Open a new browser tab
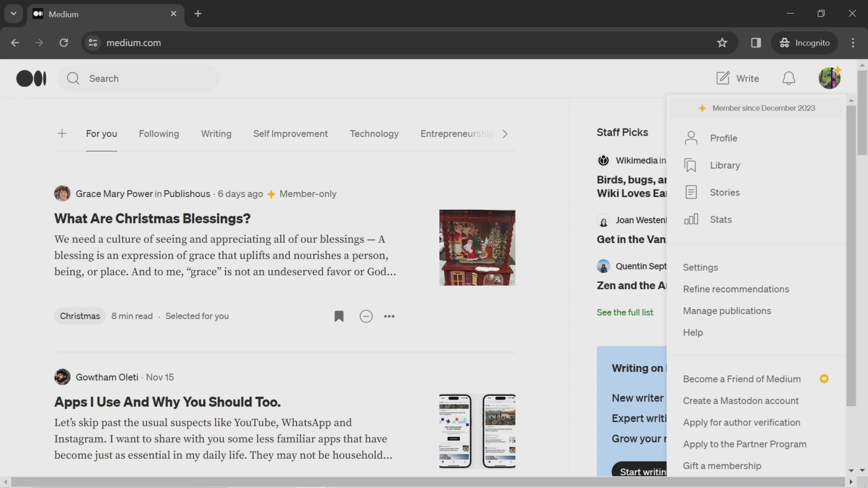The image size is (868, 488). pyautogui.click(x=198, y=14)
